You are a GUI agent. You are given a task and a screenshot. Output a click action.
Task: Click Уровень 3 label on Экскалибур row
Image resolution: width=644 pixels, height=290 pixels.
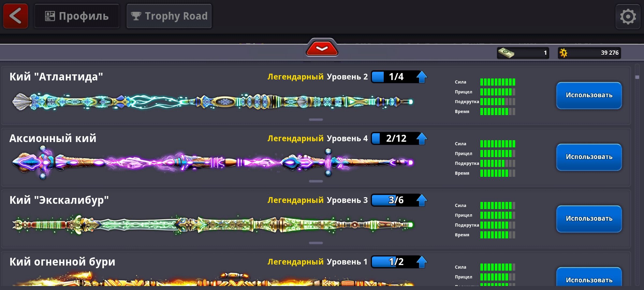click(x=347, y=200)
